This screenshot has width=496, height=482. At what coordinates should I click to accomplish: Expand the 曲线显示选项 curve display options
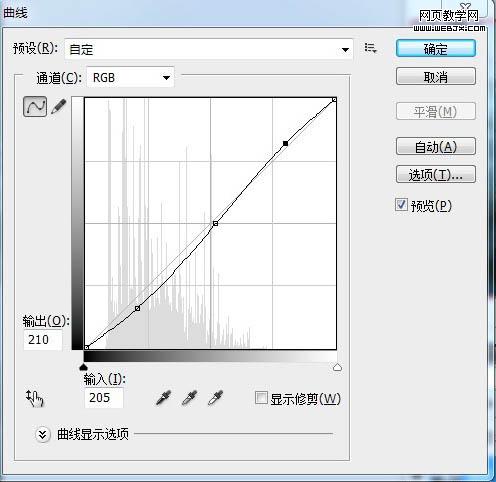pos(43,434)
